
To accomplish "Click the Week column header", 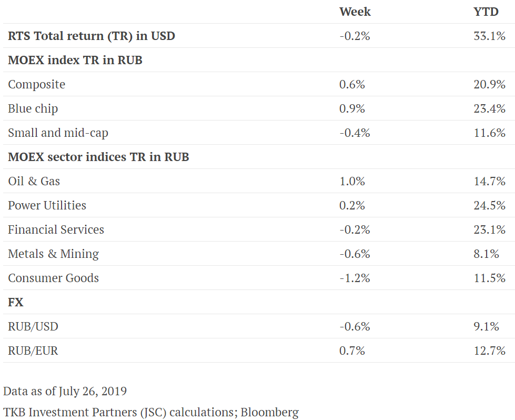I will point(355,12).
